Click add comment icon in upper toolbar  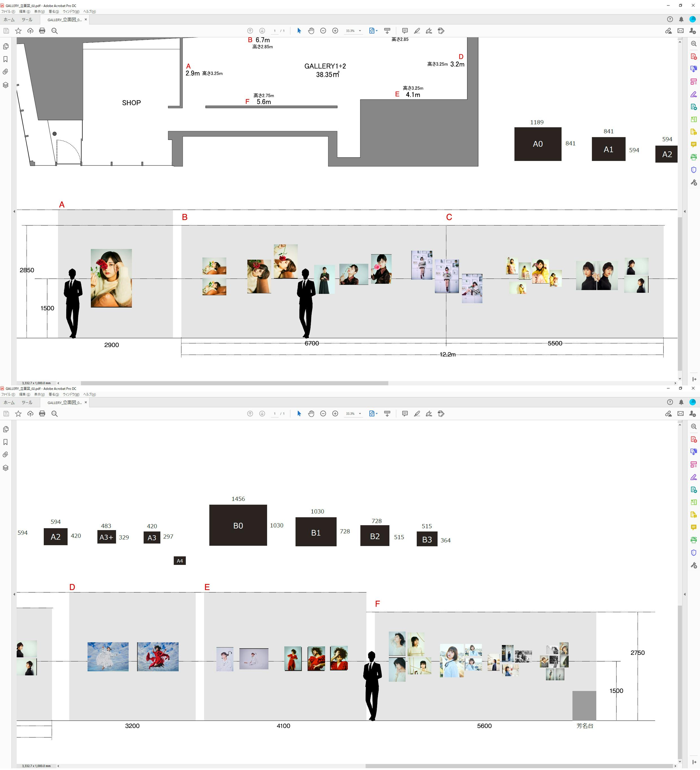(x=405, y=30)
